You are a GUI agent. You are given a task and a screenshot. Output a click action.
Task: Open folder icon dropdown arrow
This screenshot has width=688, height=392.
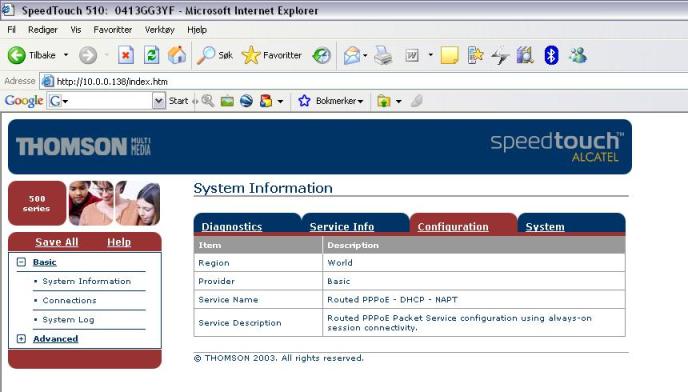tap(398, 101)
